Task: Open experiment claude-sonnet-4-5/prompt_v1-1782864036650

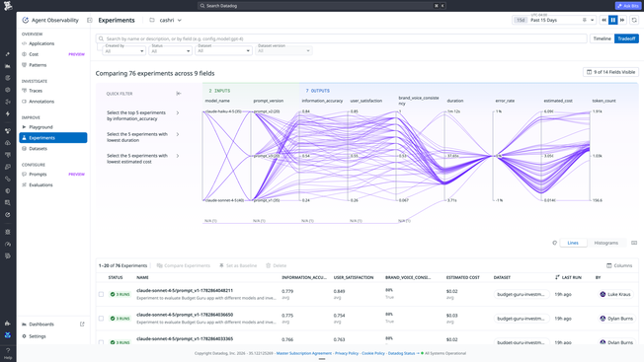Action: click(x=185, y=315)
